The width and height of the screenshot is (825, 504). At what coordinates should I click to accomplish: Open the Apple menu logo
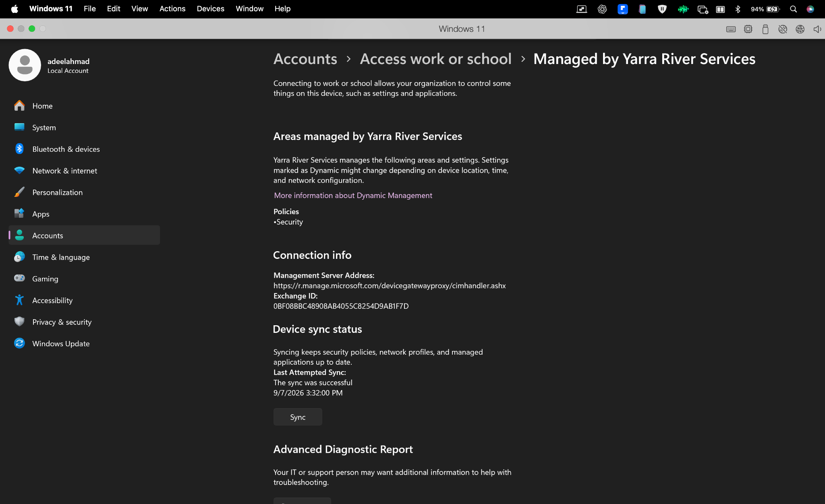(x=15, y=9)
